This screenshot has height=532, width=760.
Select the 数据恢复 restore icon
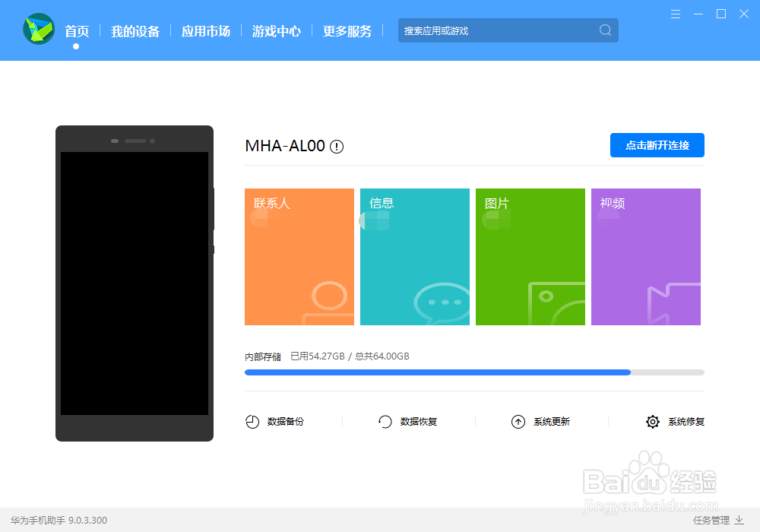point(385,421)
